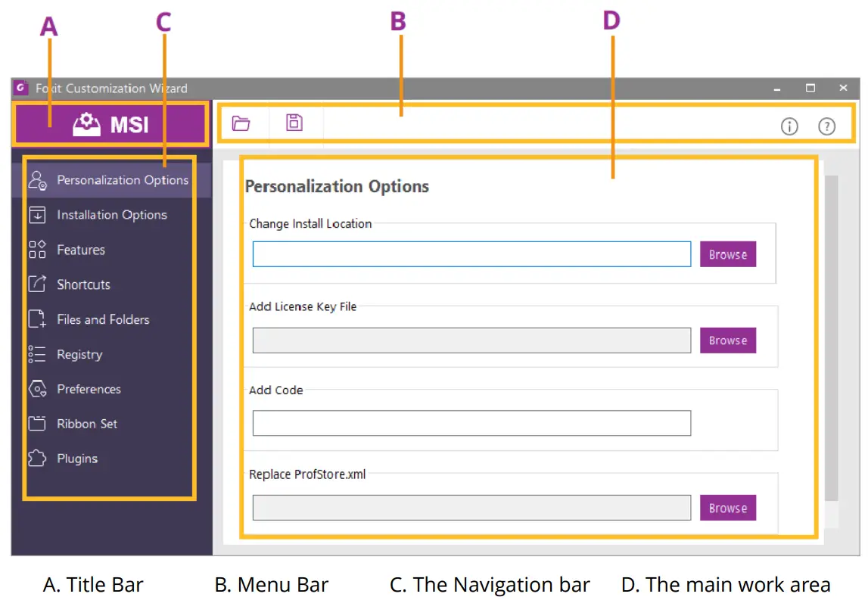Select the Registry list icon
Image resolution: width=868 pixels, height=600 pixels.
coord(37,354)
